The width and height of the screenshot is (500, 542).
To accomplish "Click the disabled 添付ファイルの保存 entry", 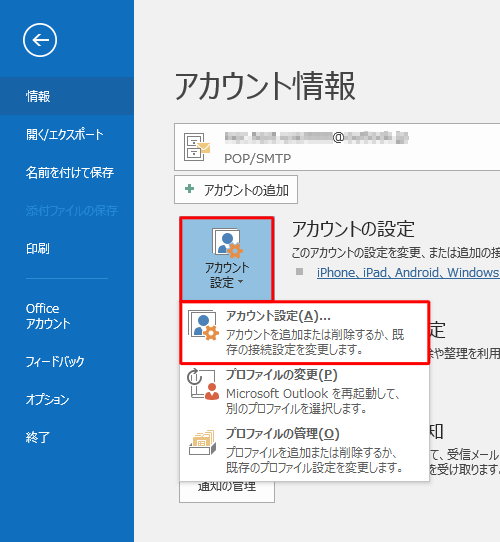I will point(72,211).
